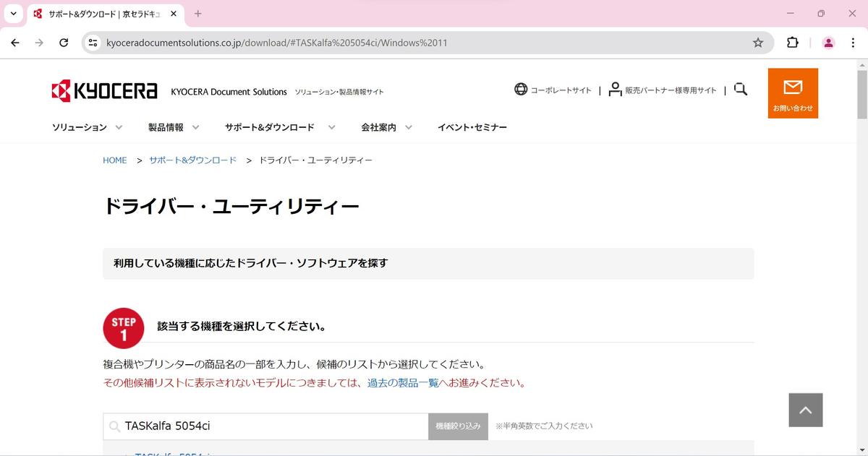Expand the 製品情報 menu
Viewport: 868px width, 456px height.
tap(174, 127)
